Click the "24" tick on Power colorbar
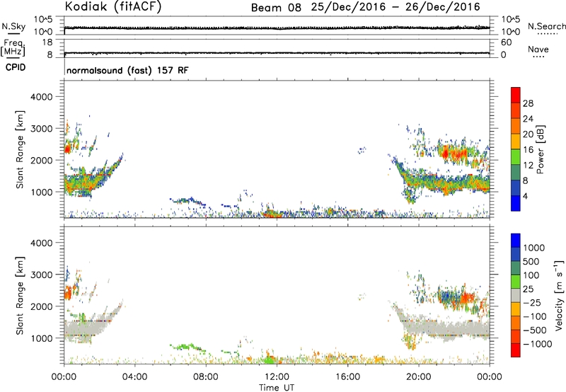This screenshot has height=392, width=566. (528, 119)
